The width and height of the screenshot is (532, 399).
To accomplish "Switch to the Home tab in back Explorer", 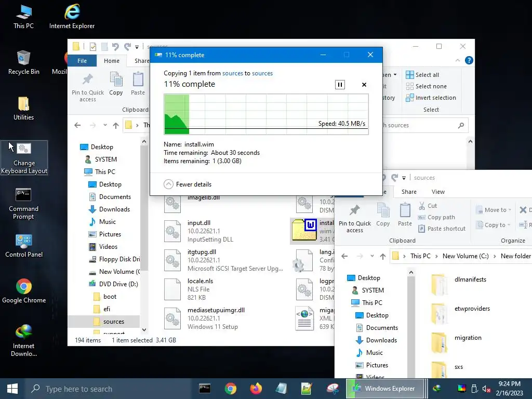I will click(112, 61).
